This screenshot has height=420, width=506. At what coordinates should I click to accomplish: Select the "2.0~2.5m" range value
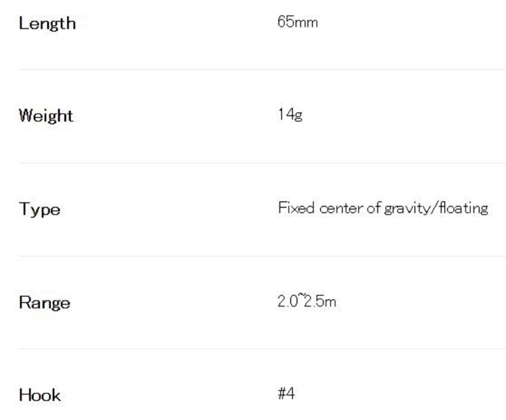307,301
